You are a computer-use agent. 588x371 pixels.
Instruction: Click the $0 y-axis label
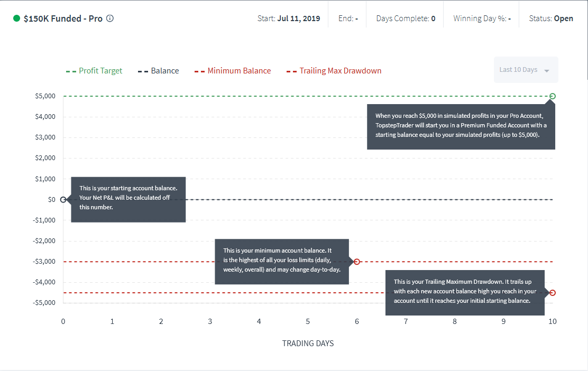pyautogui.click(x=52, y=199)
